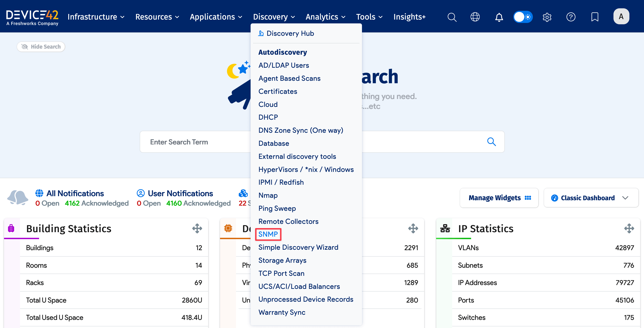Click the Building Statistics move handle icon
Image resolution: width=644 pixels, height=328 pixels.
197,228
